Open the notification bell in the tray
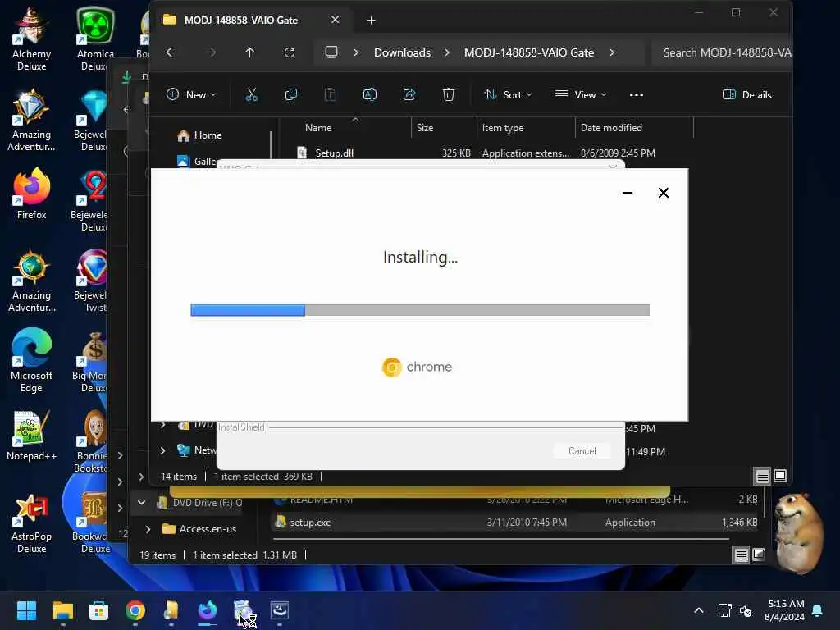This screenshot has width=840, height=630. click(818, 610)
